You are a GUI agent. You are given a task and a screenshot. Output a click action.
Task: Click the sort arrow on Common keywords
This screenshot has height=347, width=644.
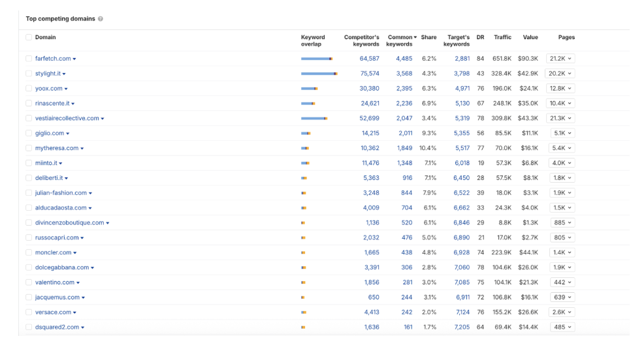[x=415, y=37]
